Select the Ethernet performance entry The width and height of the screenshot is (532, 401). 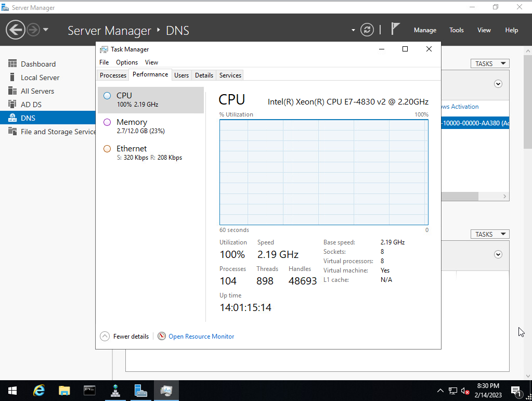coord(151,153)
